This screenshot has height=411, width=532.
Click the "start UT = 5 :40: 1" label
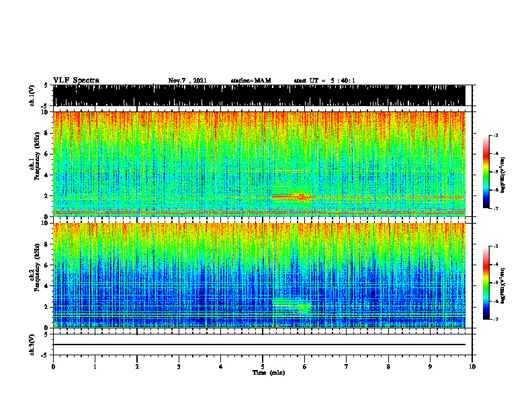click(324, 81)
